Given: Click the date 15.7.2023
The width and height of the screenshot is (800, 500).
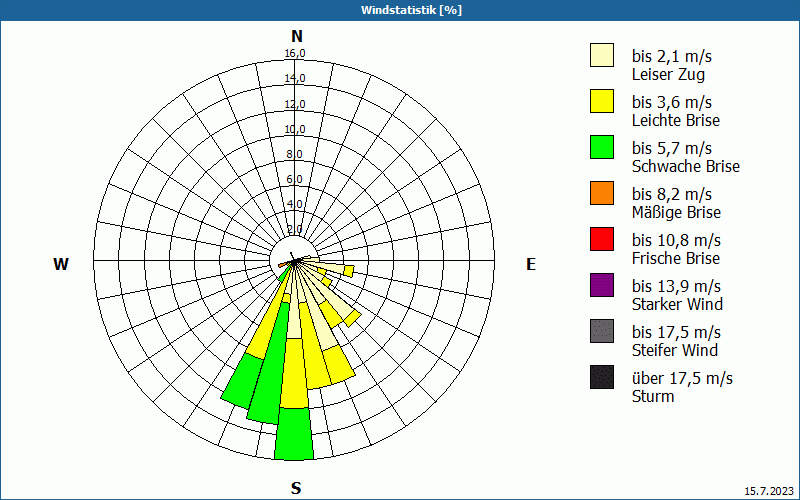Looking at the screenshot, I should [769, 491].
